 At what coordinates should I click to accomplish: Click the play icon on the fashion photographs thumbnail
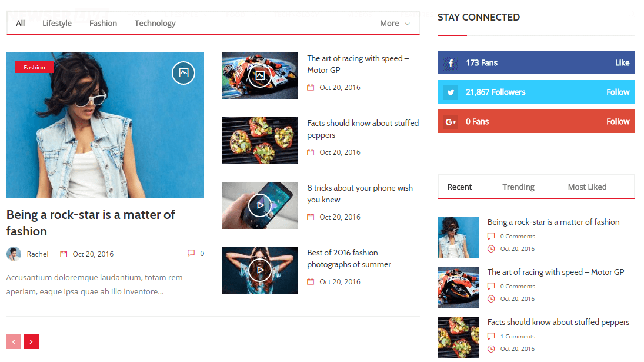(x=260, y=270)
